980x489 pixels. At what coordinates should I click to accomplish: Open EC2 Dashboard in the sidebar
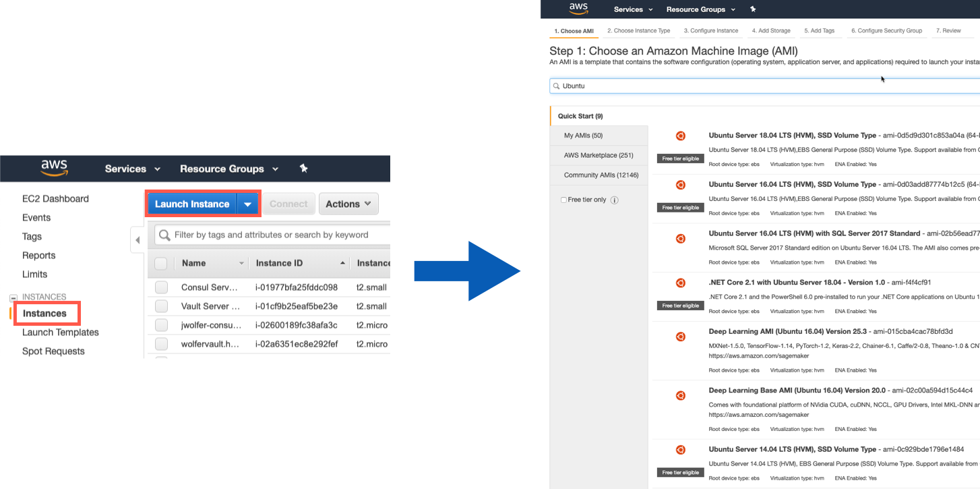tap(55, 199)
